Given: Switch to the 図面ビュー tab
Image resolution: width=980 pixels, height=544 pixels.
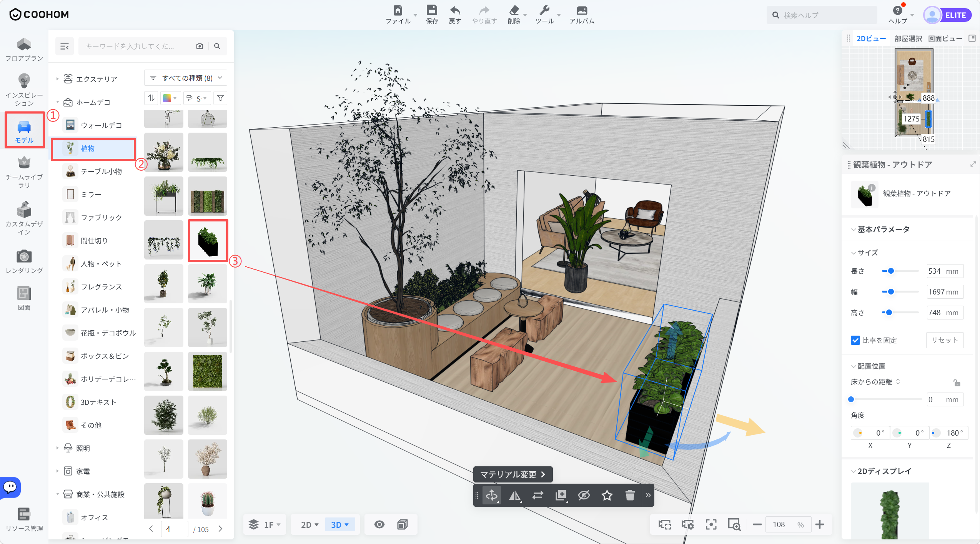Looking at the screenshot, I should point(945,38).
